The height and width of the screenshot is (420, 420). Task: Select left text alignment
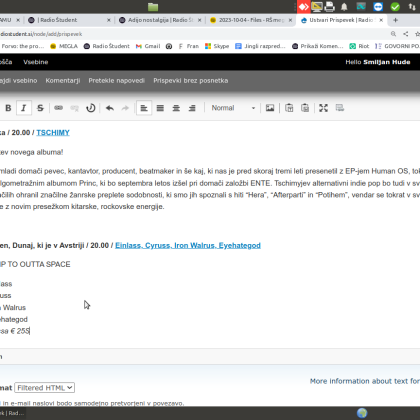pos(144,108)
